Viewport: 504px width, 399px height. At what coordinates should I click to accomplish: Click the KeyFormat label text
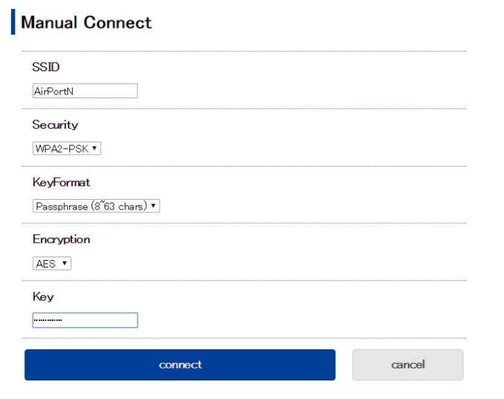[61, 182]
